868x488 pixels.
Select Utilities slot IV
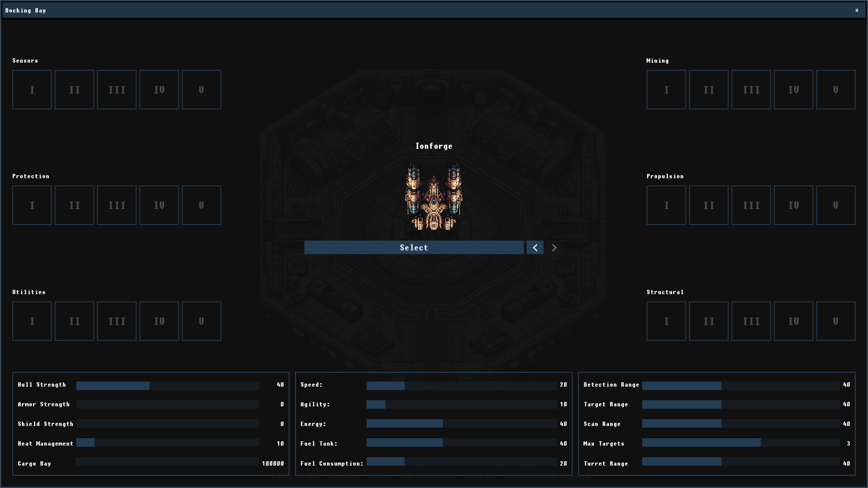point(159,321)
